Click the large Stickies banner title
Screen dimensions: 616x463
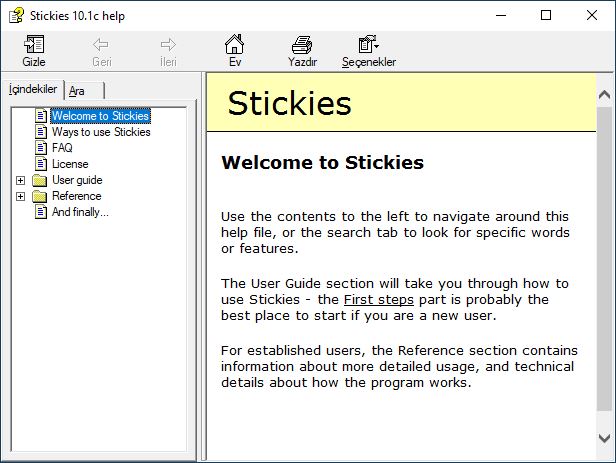point(290,103)
